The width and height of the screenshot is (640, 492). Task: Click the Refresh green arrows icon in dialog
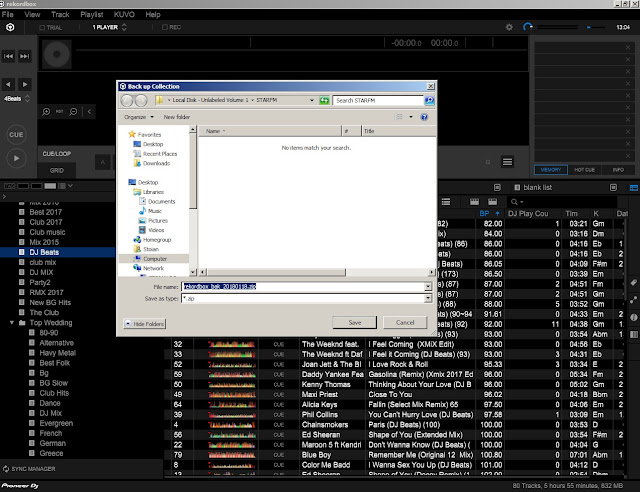324,100
